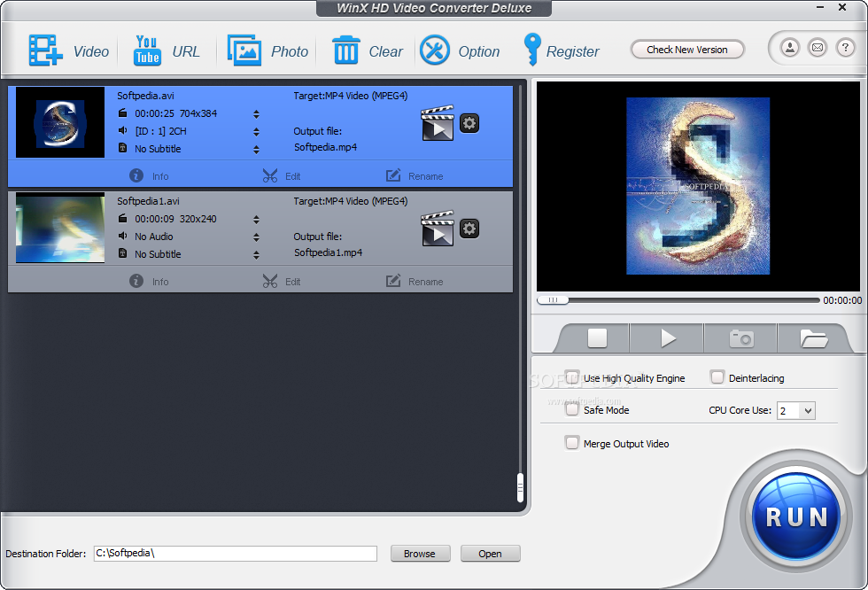Viewport: 868px width, 590px height.
Task: Show Info for Softpedia.avi
Action: point(149,176)
